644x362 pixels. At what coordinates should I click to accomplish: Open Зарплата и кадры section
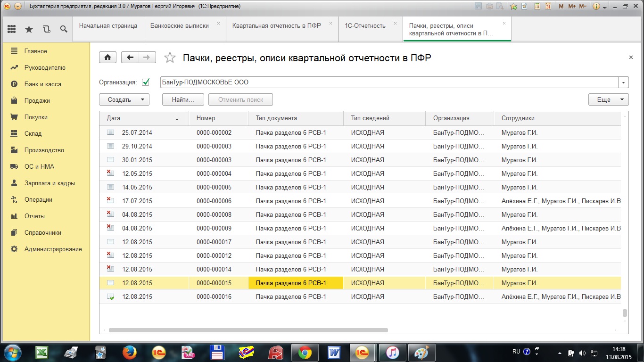50,183
